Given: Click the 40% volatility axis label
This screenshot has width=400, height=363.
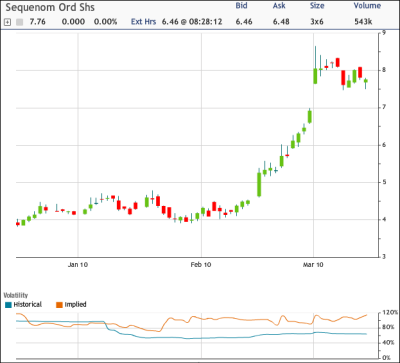Looking at the screenshot, I should [388, 342].
